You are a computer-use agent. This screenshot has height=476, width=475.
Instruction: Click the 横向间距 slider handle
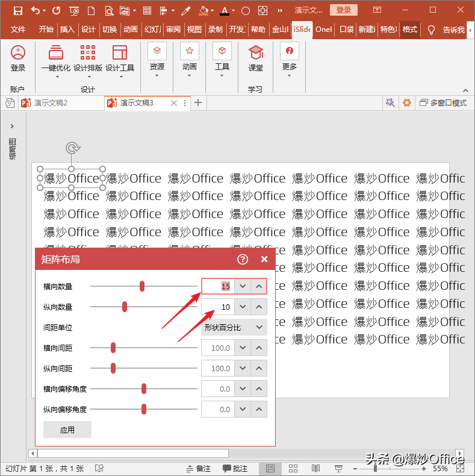[113, 348]
